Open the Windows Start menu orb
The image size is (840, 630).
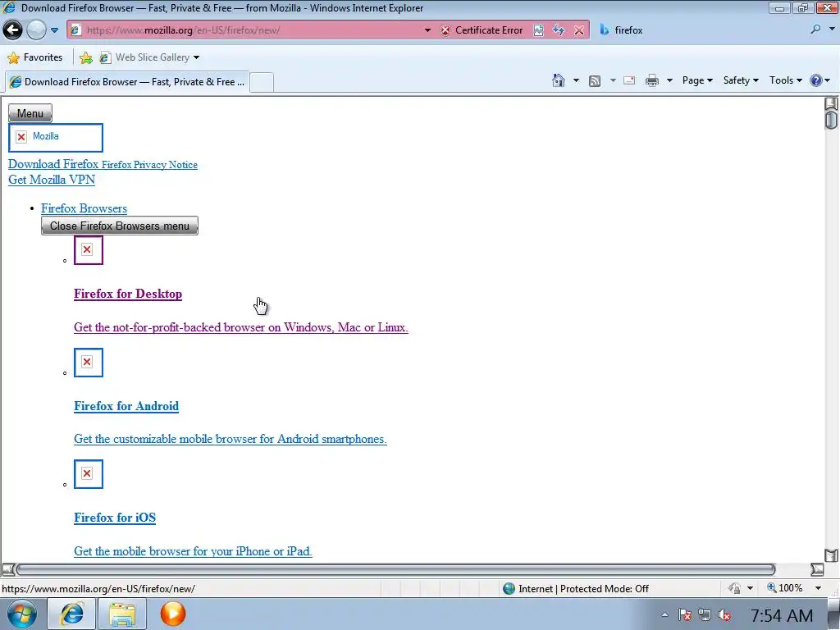pyautogui.click(x=22, y=614)
